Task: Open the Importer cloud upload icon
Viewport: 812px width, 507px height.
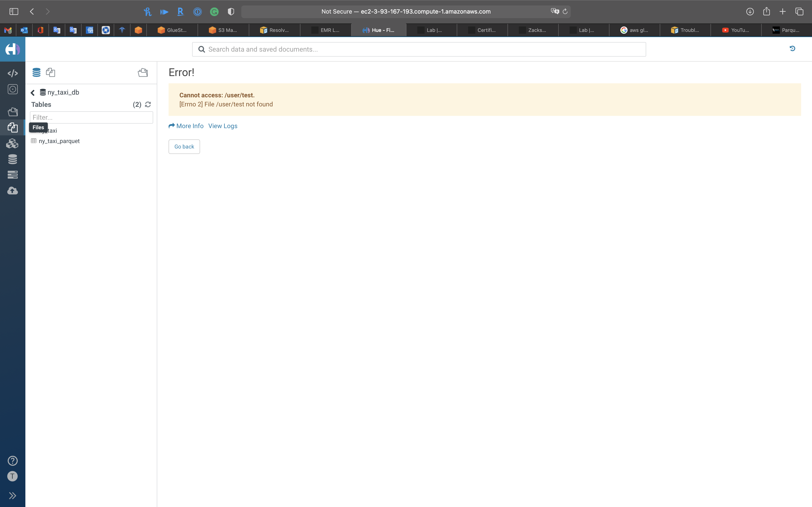Action: coord(12,191)
